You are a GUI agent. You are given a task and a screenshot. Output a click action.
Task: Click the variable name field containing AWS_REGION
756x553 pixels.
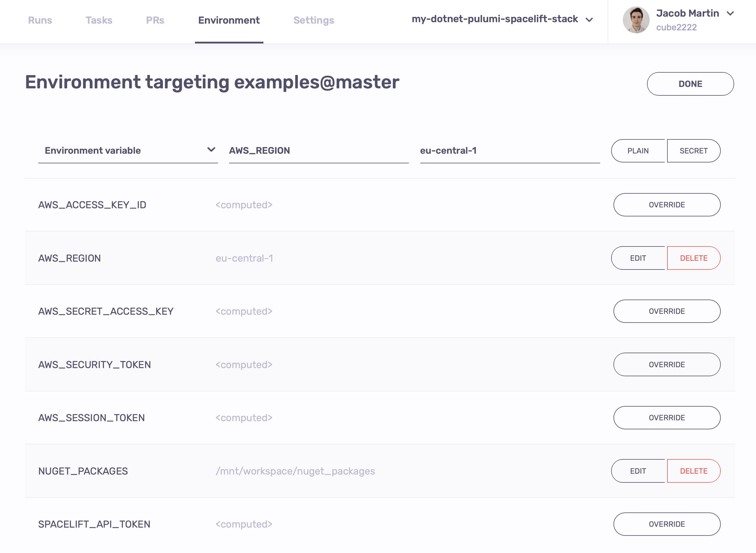pos(319,150)
